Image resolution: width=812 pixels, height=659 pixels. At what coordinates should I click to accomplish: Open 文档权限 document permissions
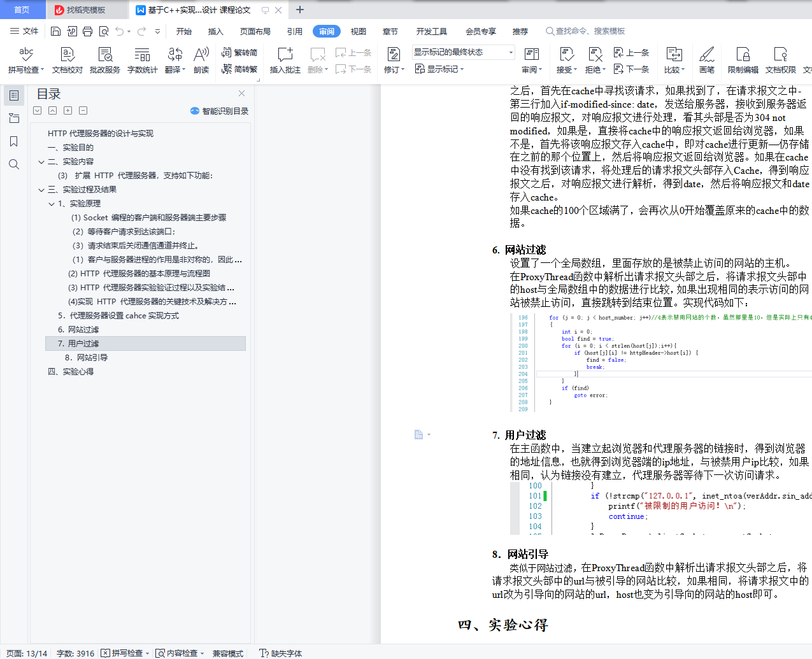(x=781, y=60)
